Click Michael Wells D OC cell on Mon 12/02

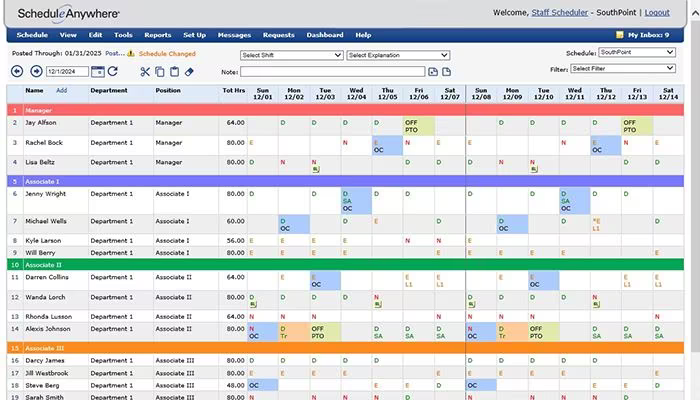coord(294,225)
